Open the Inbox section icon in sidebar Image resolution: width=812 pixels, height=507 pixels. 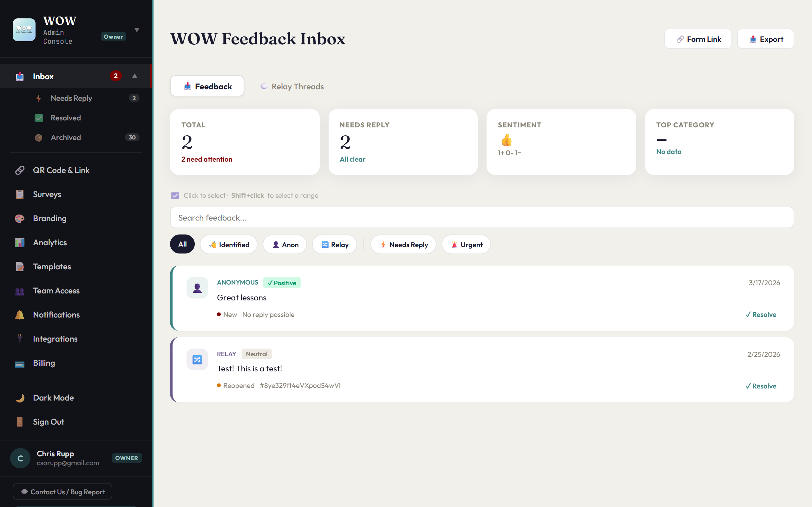click(x=19, y=76)
